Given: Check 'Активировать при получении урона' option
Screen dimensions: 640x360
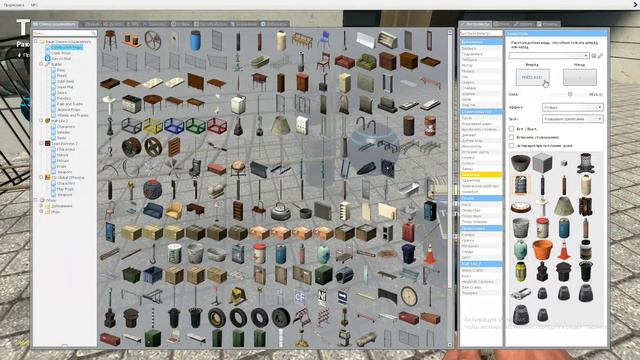Looking at the screenshot, I should pyautogui.click(x=511, y=145).
